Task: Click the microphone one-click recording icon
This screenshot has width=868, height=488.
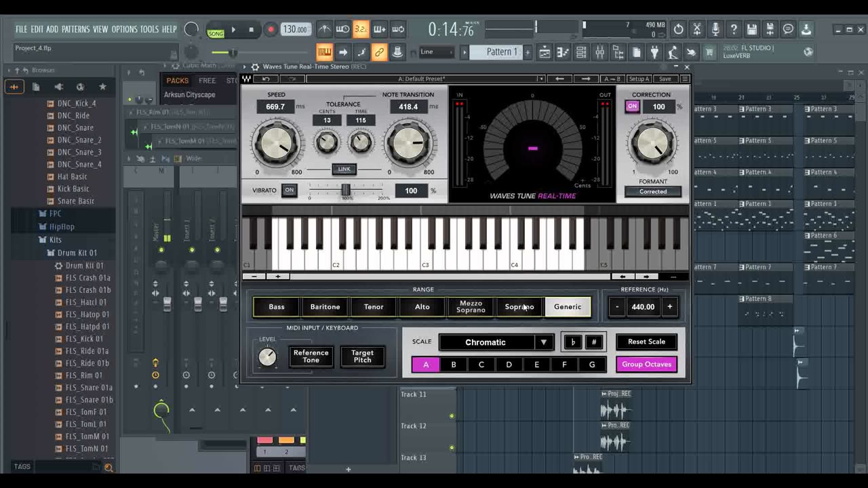Action: [715, 29]
